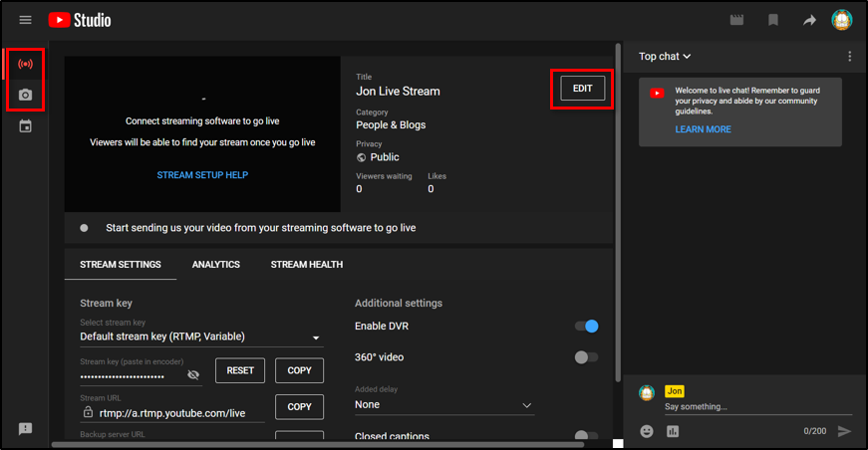The height and width of the screenshot is (450, 868).
Task: Reveal the stream key with eye icon
Action: [193, 375]
